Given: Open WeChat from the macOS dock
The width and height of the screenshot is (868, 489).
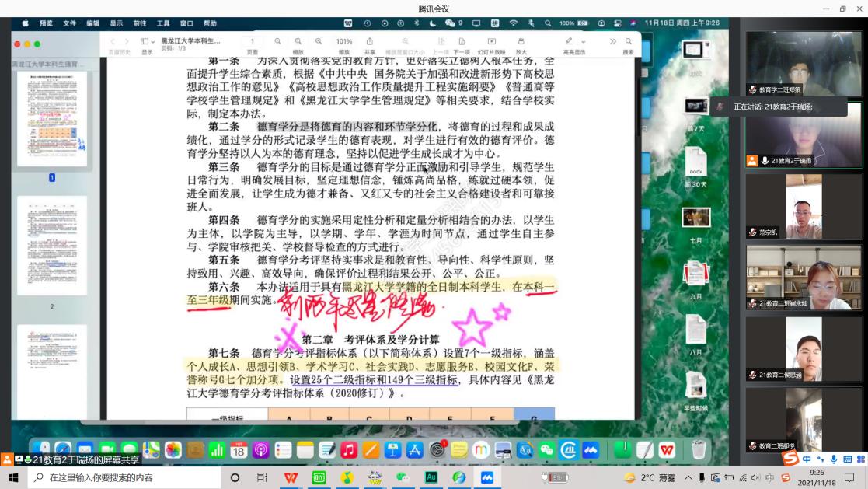Looking at the screenshot, I should pos(547,449).
